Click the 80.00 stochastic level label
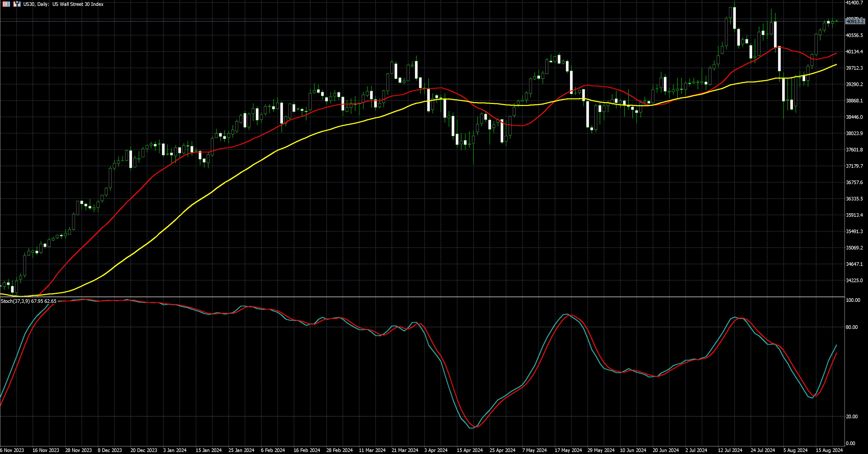The width and height of the screenshot is (868, 454). coord(851,327)
